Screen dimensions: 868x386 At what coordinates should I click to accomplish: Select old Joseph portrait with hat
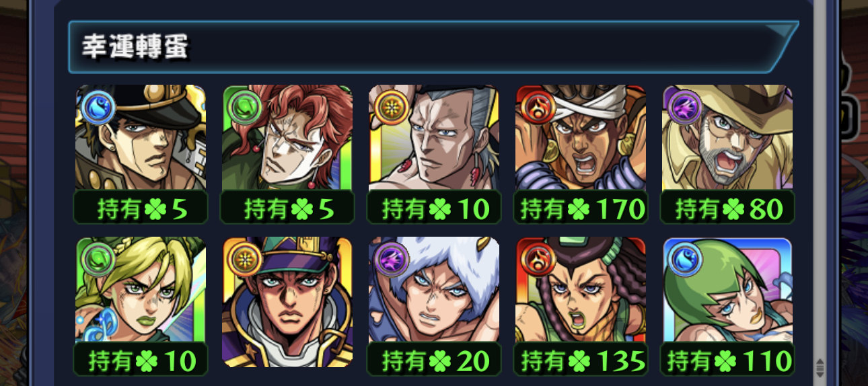tap(727, 137)
